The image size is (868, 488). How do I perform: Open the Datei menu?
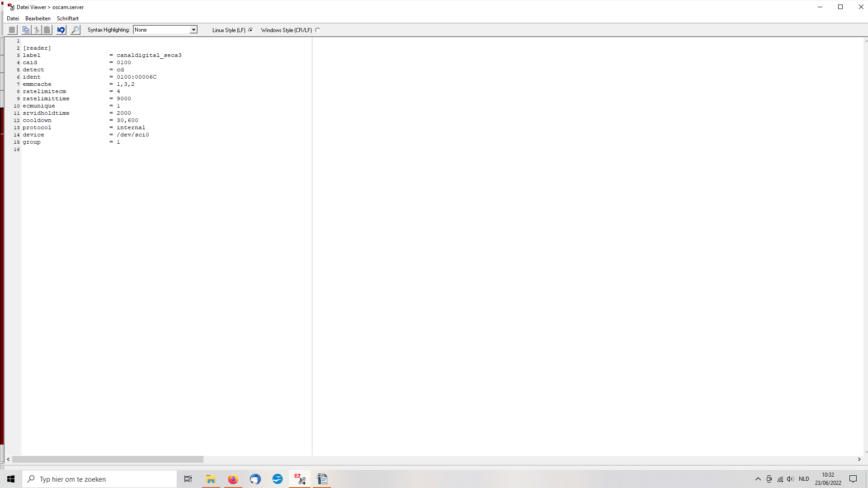13,19
